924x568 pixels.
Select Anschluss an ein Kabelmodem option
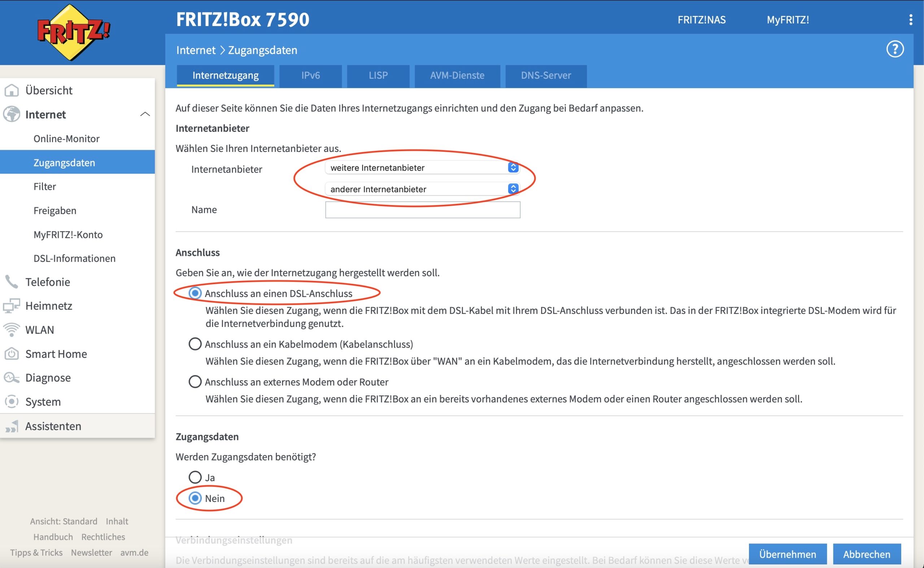point(195,344)
